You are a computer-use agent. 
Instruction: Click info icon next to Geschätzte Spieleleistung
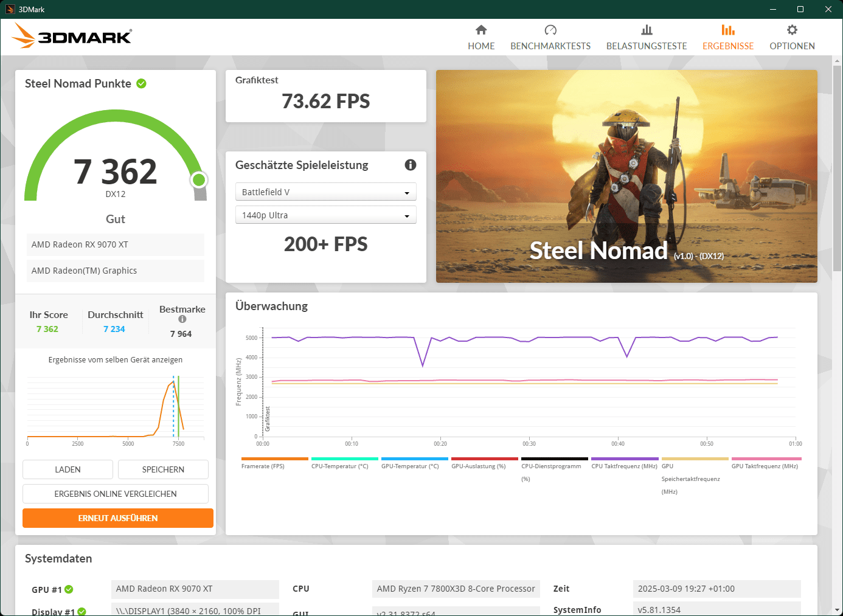pos(411,165)
